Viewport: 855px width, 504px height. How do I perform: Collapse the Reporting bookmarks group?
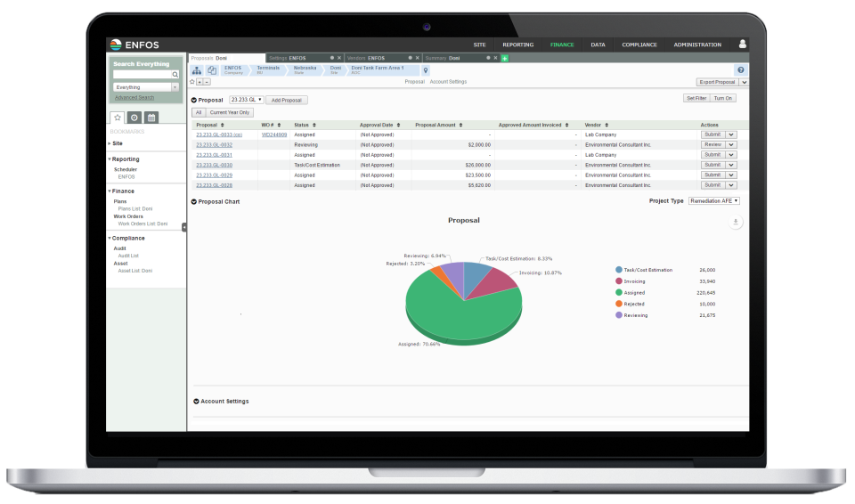click(110, 159)
